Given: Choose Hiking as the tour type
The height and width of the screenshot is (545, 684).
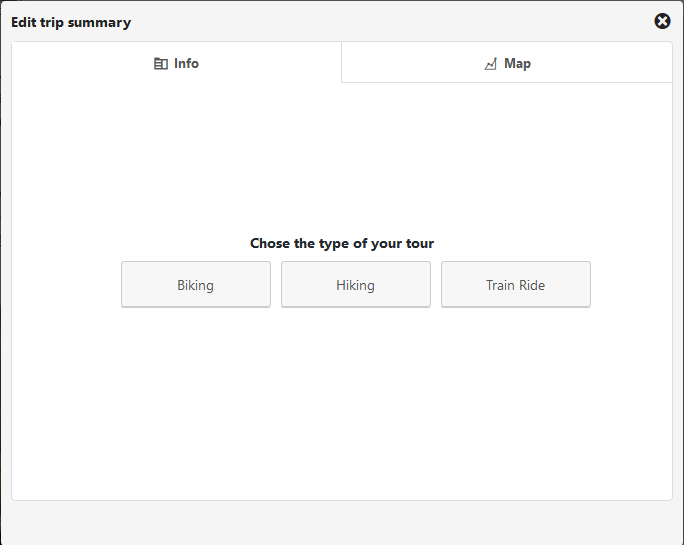Looking at the screenshot, I should point(356,284).
